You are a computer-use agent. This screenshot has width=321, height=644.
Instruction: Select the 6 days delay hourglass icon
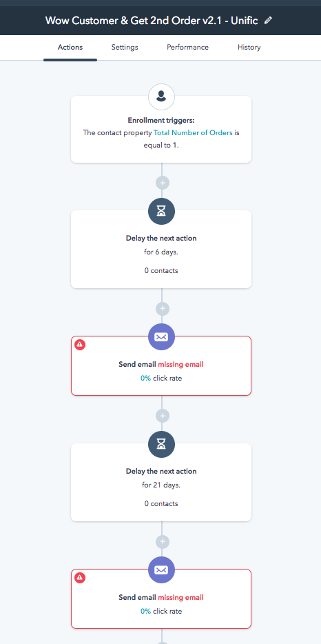tap(161, 212)
